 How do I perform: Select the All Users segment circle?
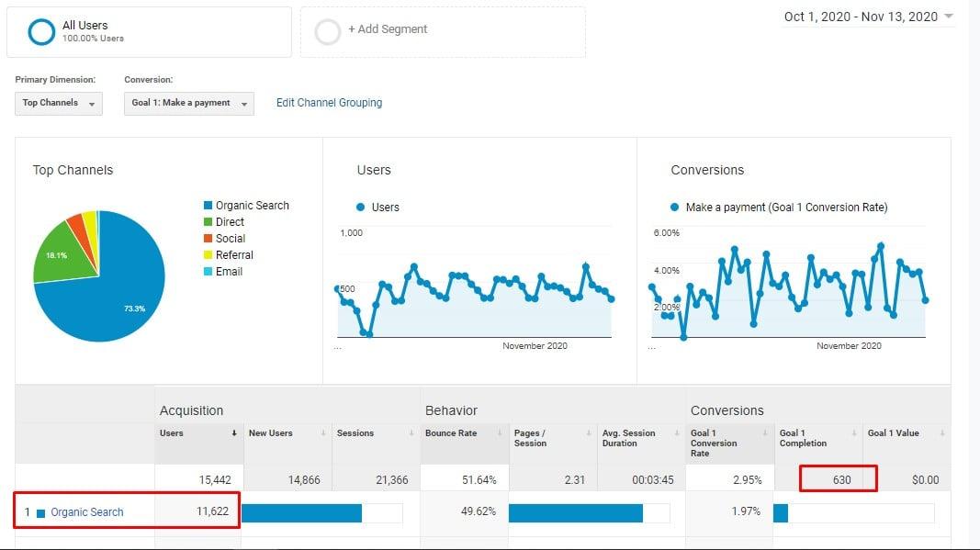tap(39, 30)
